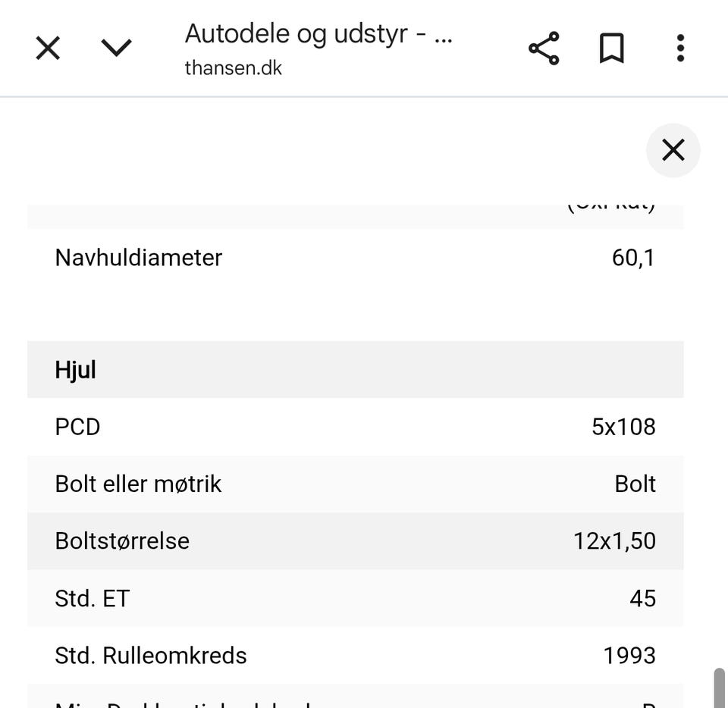Open the three-dot overflow menu
Image resolution: width=728 pixels, height=708 pixels.
click(680, 49)
